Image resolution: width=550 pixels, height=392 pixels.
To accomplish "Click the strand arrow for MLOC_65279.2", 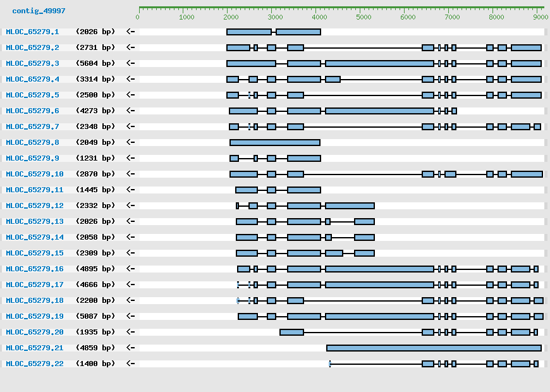I will (x=131, y=47).
